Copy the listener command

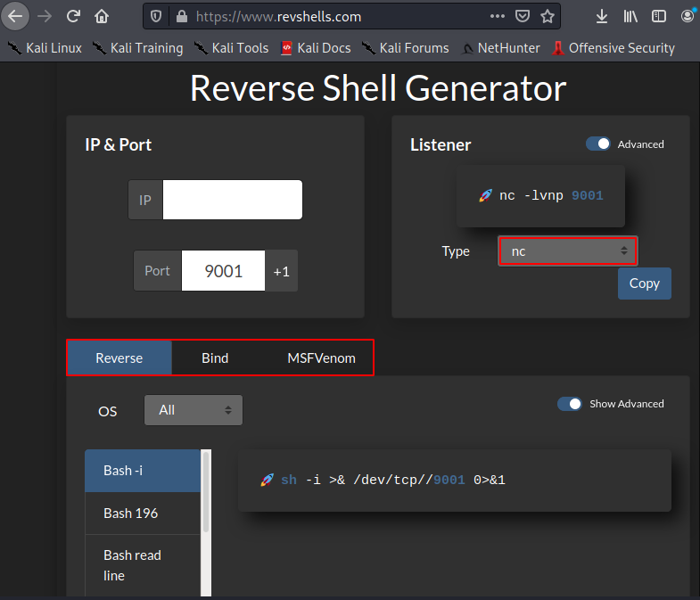point(645,284)
